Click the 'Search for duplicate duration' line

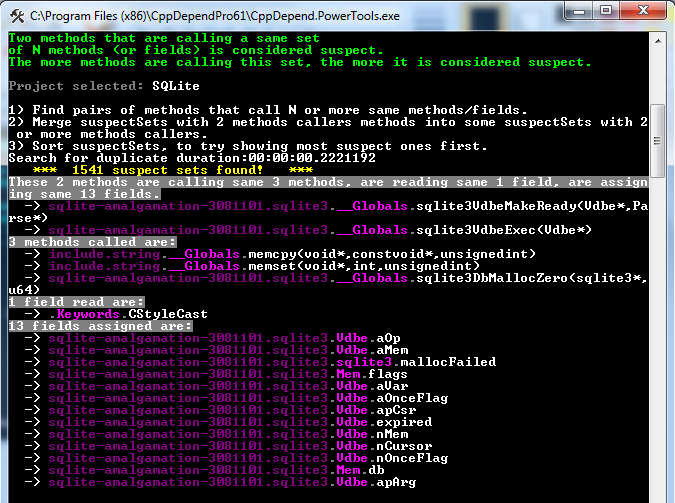click(192, 158)
